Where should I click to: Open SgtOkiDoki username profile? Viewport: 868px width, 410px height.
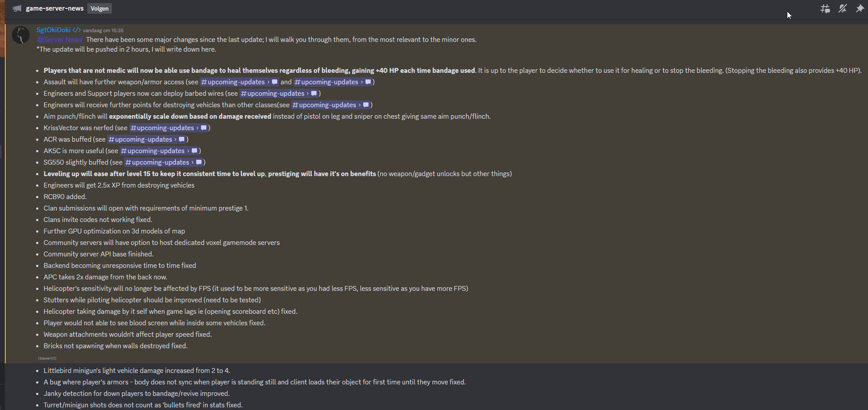(x=53, y=30)
